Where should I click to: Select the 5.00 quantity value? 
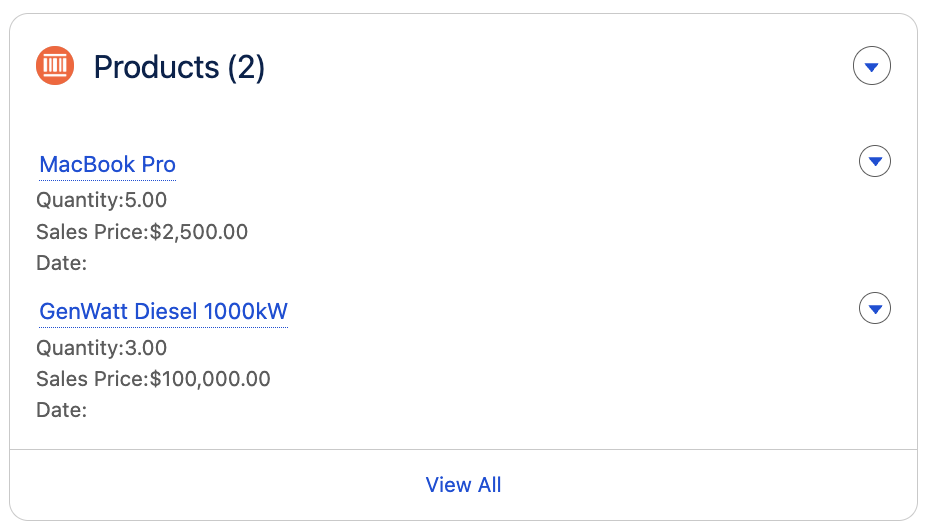point(146,200)
